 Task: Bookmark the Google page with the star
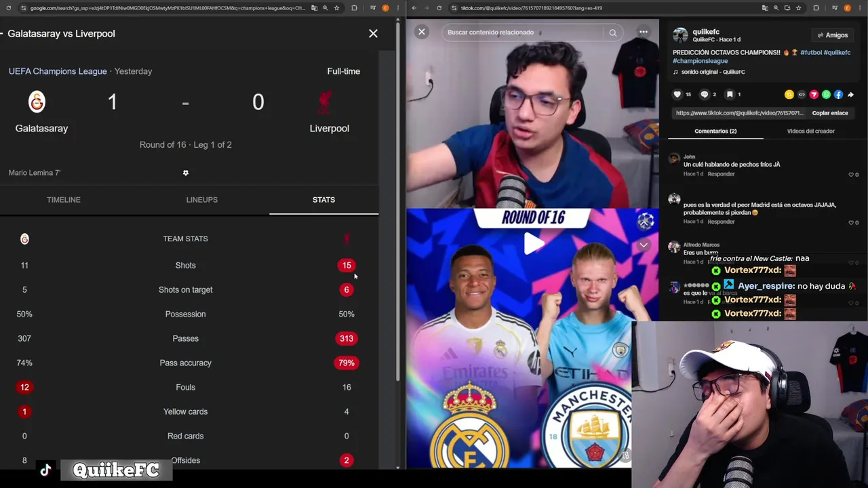coord(336,8)
